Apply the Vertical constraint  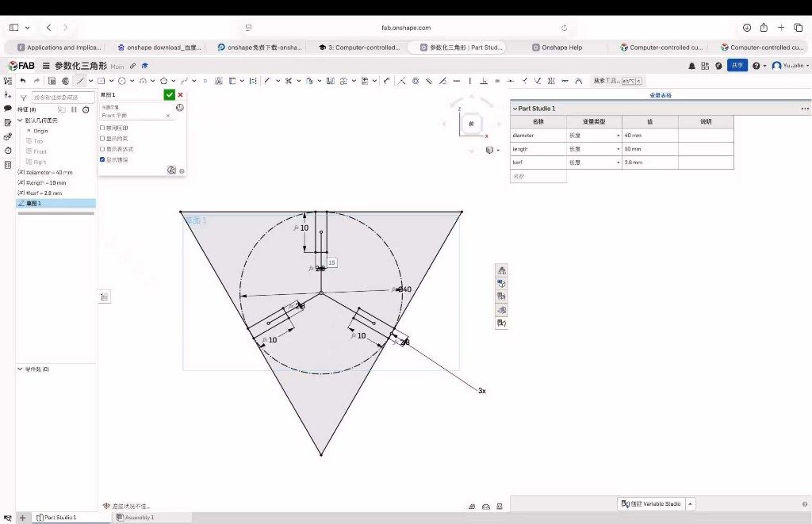tap(469, 81)
